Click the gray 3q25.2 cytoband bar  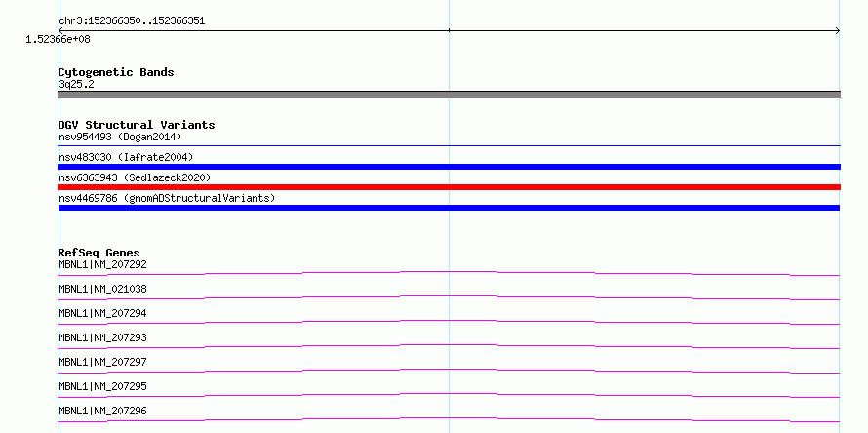coord(449,95)
